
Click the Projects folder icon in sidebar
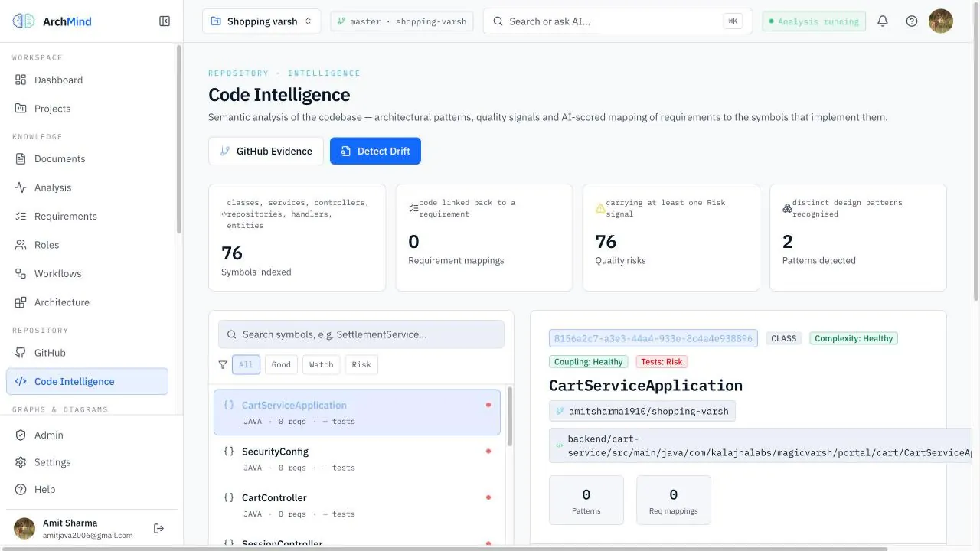click(x=21, y=109)
